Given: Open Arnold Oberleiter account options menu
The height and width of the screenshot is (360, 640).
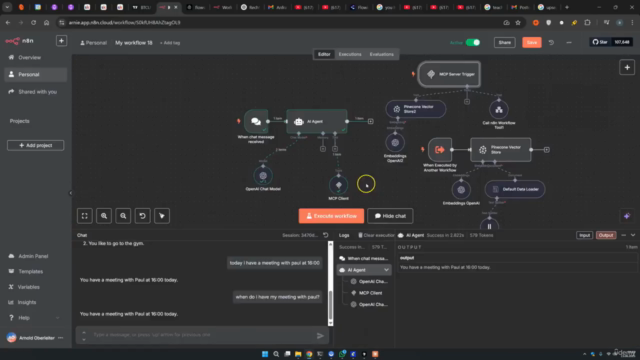Looking at the screenshot, I should pos(61,338).
